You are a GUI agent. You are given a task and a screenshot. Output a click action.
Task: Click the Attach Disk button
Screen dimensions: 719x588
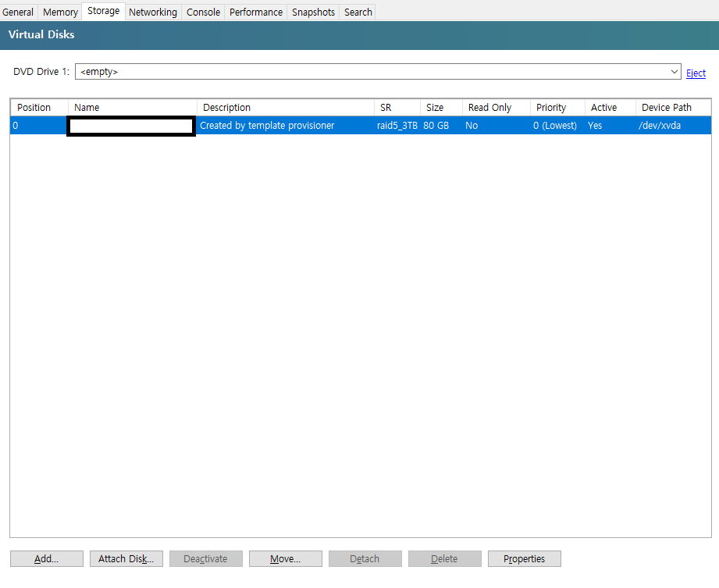126,558
